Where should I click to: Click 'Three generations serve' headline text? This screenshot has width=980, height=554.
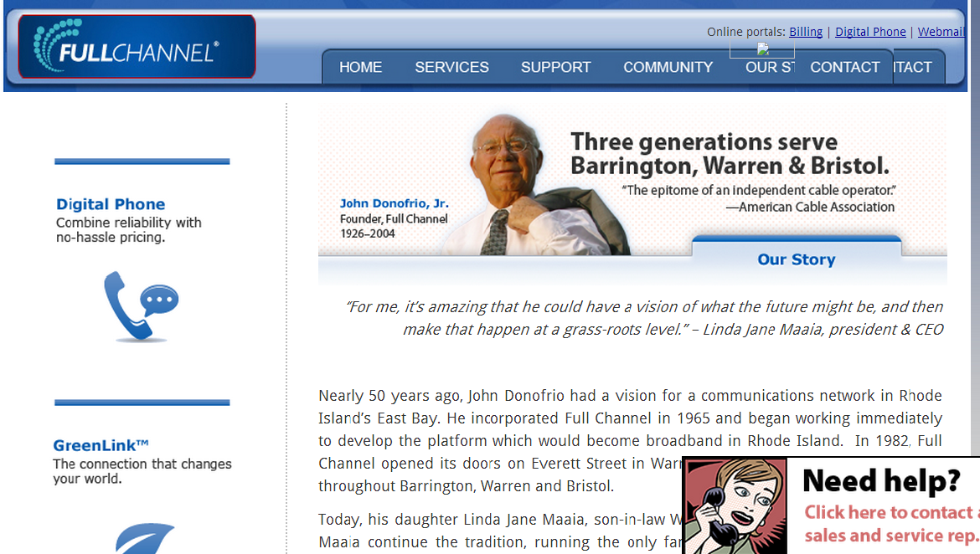[x=704, y=141]
